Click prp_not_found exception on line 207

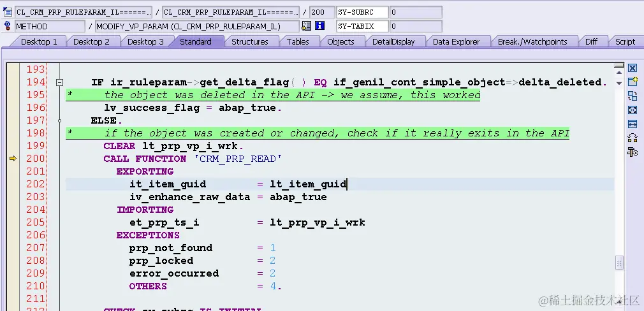tap(171, 248)
